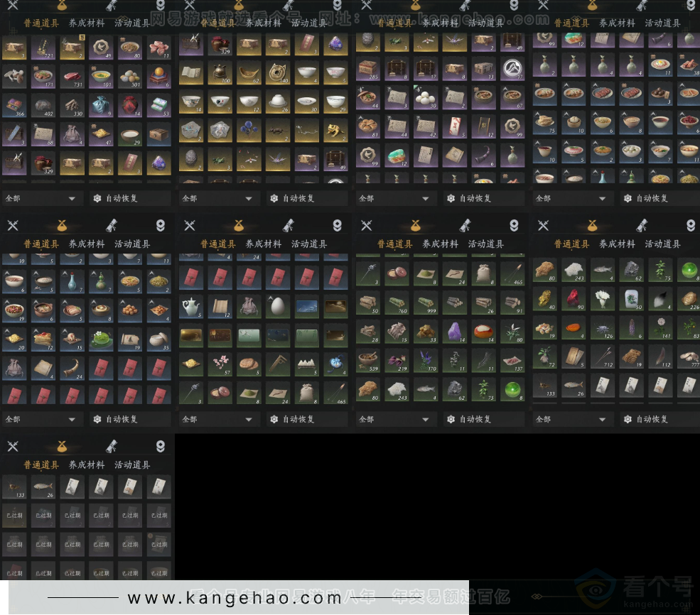This screenshot has height=615, width=700.
Task: Open 活动道具 tab in the expired-items panel
Action: [x=132, y=465]
